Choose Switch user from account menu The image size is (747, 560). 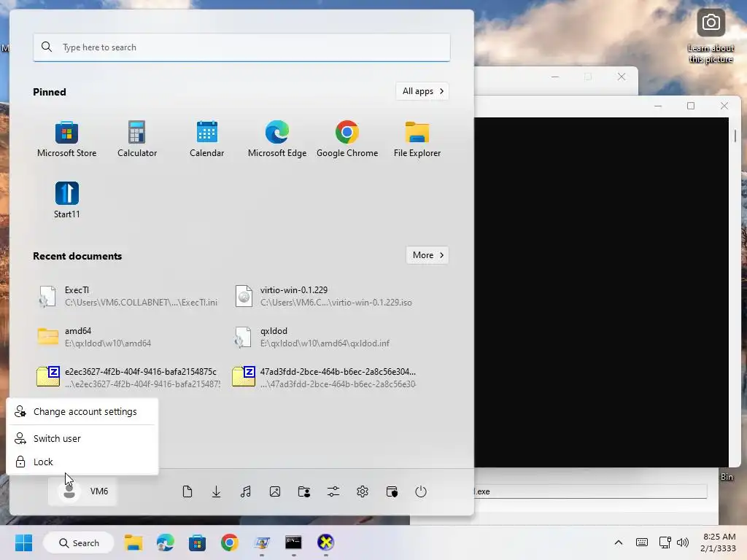coord(82,438)
